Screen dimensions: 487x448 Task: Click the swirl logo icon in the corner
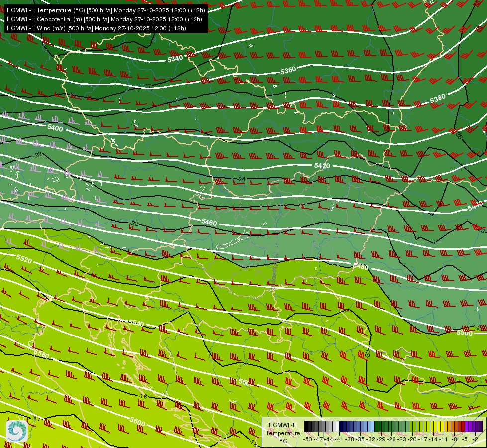(17, 431)
